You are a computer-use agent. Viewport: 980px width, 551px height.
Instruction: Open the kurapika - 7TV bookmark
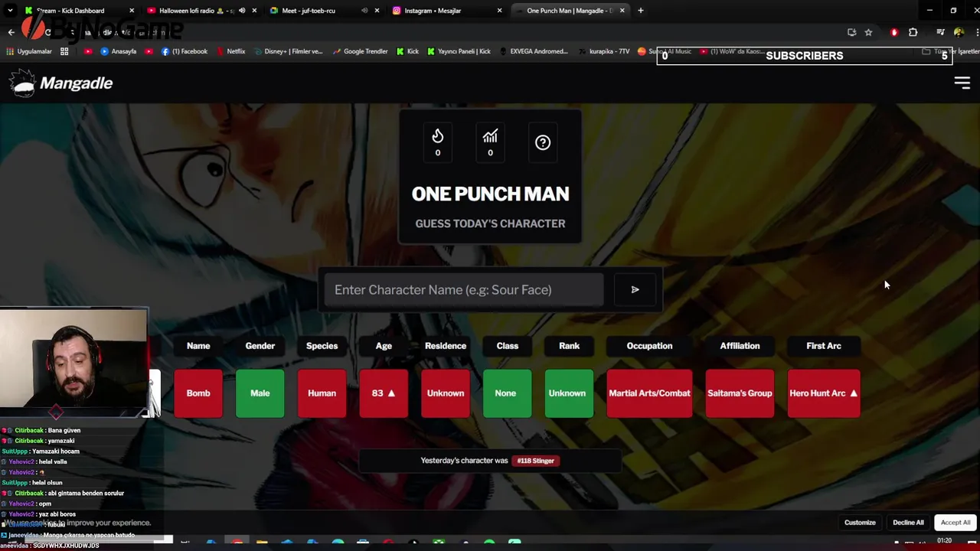[x=603, y=51]
